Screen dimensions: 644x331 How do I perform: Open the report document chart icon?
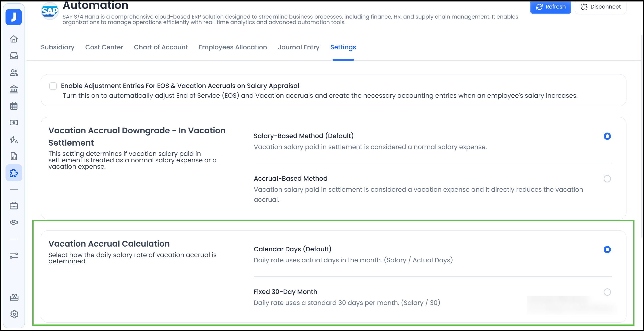click(14, 156)
